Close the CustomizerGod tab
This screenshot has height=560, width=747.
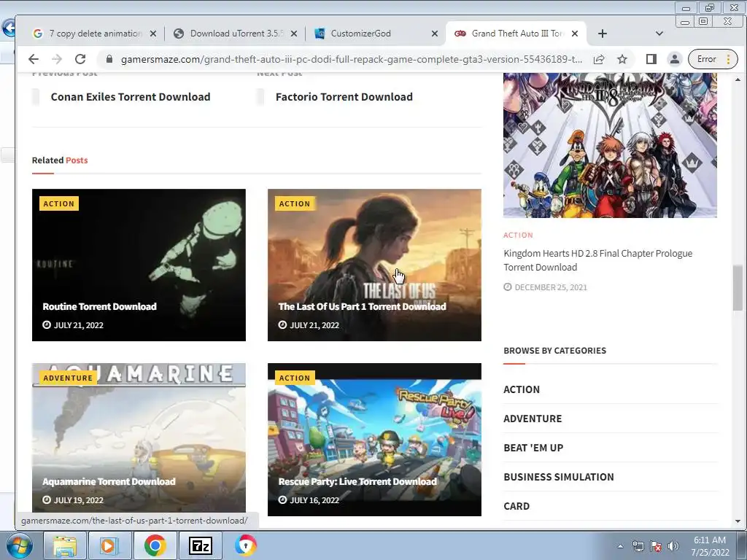(x=435, y=34)
